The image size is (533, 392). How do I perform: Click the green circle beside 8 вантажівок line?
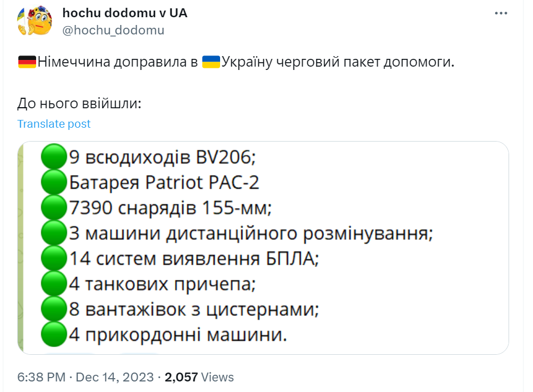click(54, 309)
